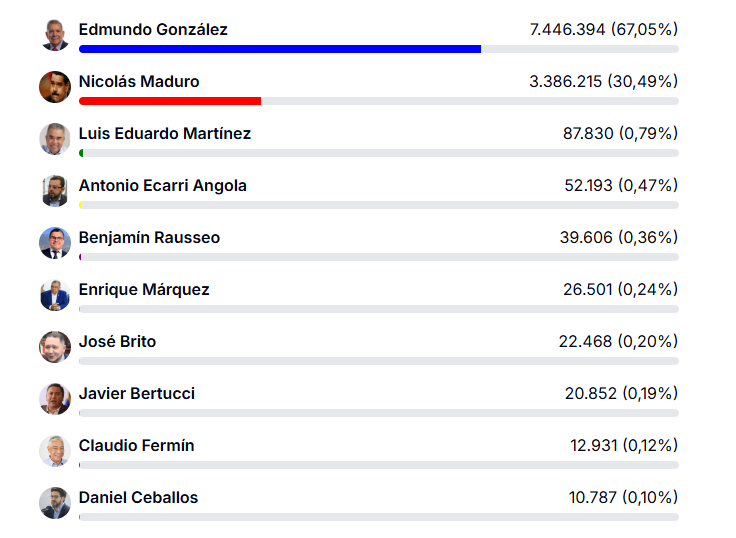The height and width of the screenshot is (538, 736).
Task: Select Daniel Ceballos's avatar picture
Action: pos(55,503)
